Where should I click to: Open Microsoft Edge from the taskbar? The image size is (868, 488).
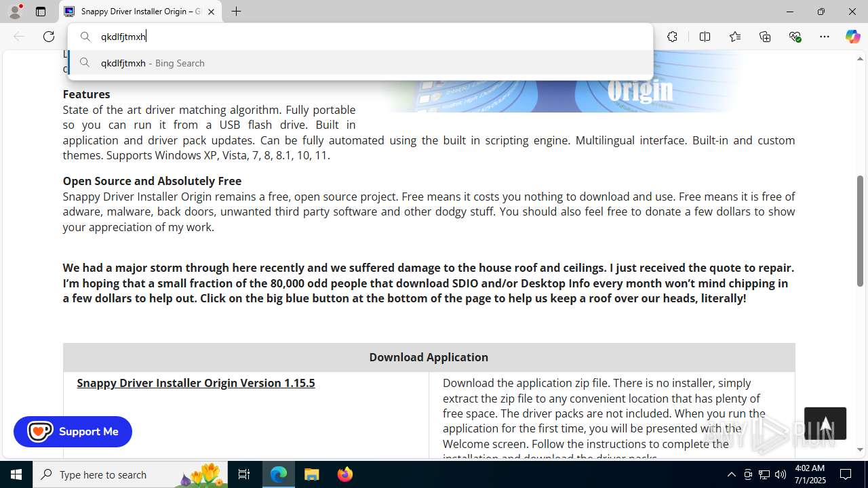tap(279, 474)
